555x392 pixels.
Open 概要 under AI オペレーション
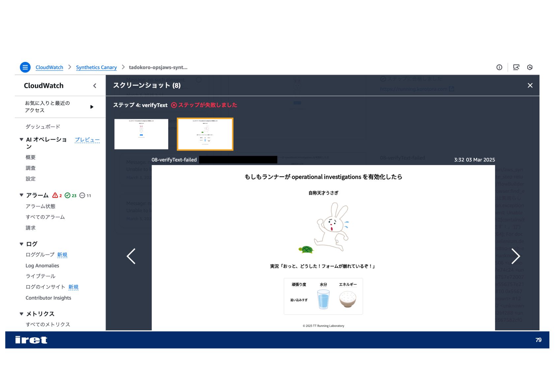click(x=31, y=157)
